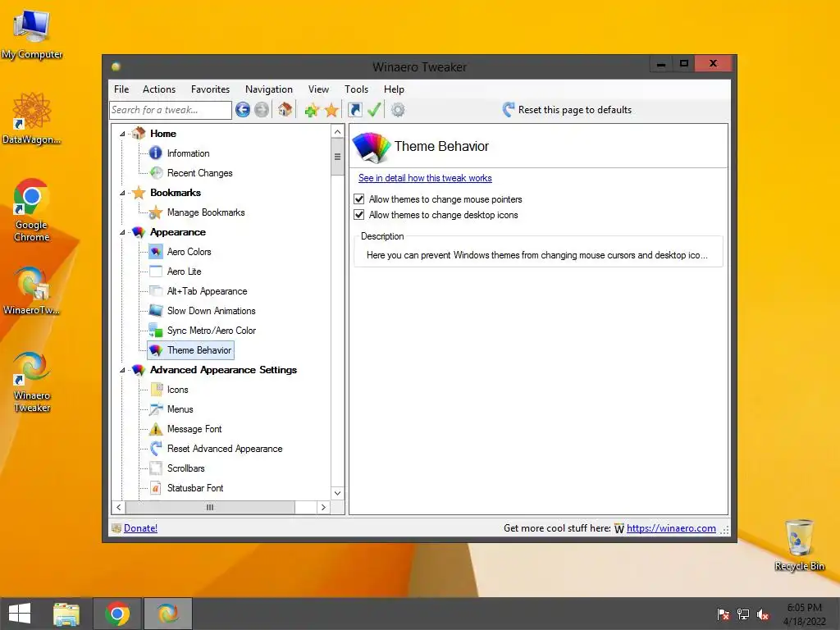Select the Theme Behavior tree item
Image resolution: width=840 pixels, height=630 pixels.
point(190,350)
